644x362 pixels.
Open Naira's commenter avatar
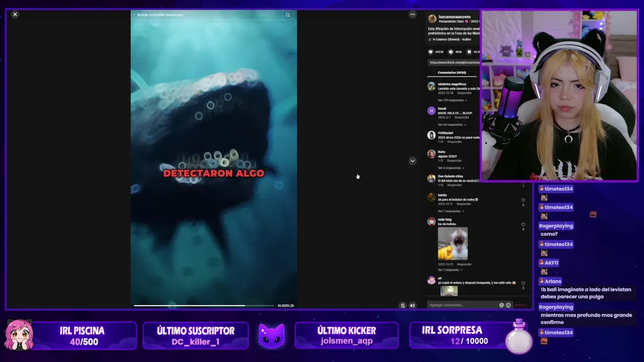click(x=431, y=154)
